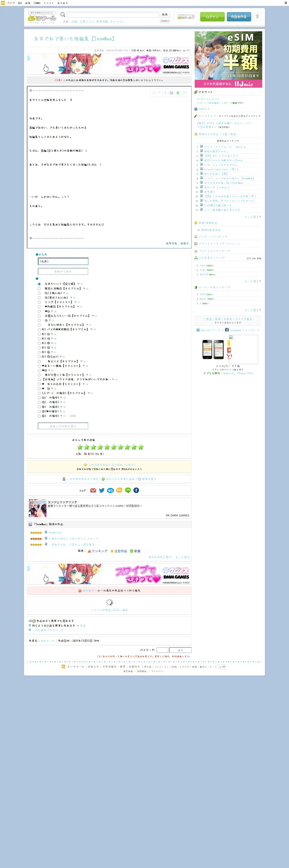Click the blue 作品を作る button
This screenshot has width=289, height=868.
239,17
